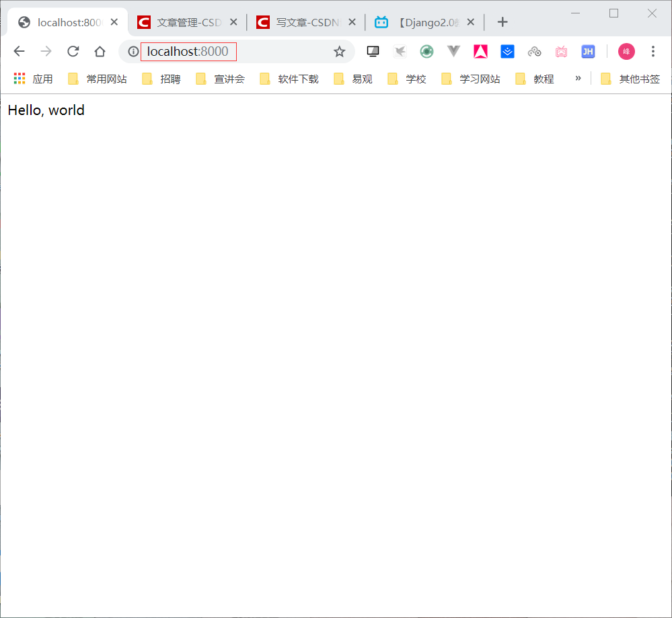The height and width of the screenshot is (618, 672).
Task: Open the 易观 bookmark folder
Action: tap(353, 79)
